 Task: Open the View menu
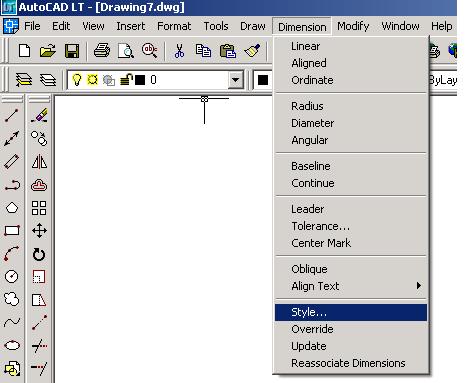[x=93, y=26]
